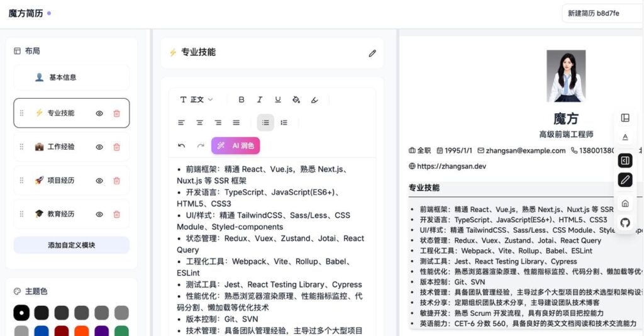Screen dimensions: 644x336
Task: Click the 魔方简历 logo title
Action: click(x=25, y=14)
